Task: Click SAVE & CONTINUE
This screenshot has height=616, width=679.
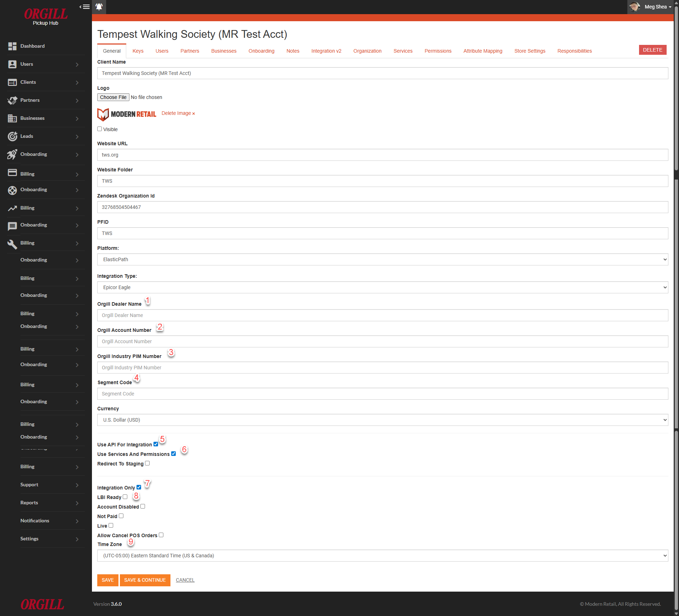Action: click(x=145, y=580)
